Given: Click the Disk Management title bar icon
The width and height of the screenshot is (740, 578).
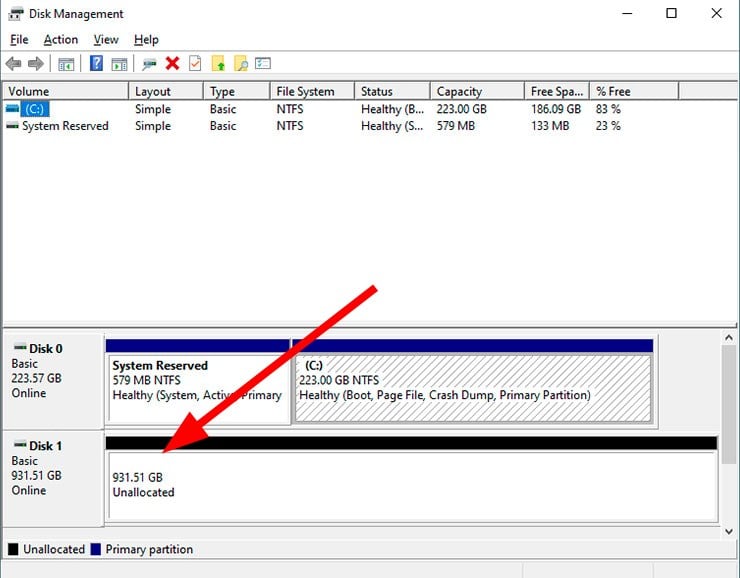Looking at the screenshot, I should click(x=16, y=14).
